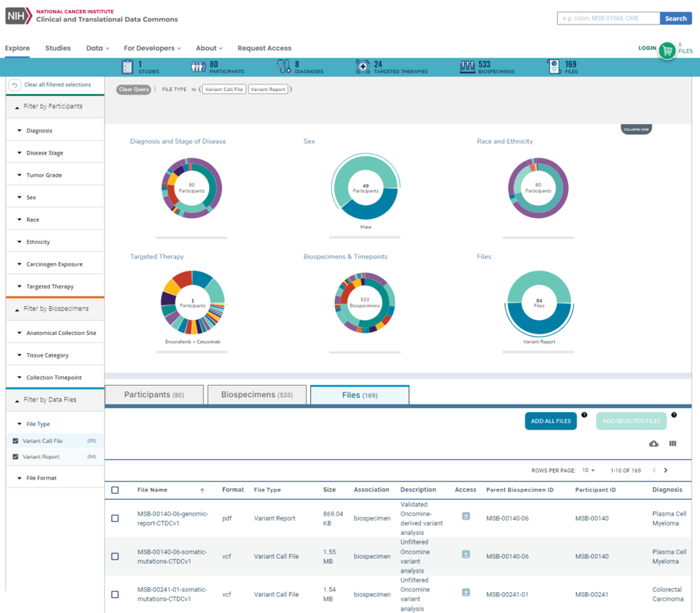Click the help icon next to ADD ALL FILES
Image resolution: width=700 pixels, height=613 pixels.
point(584,414)
